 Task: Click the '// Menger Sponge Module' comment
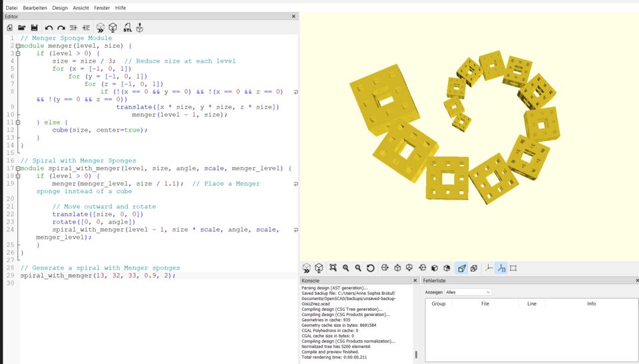coord(66,38)
